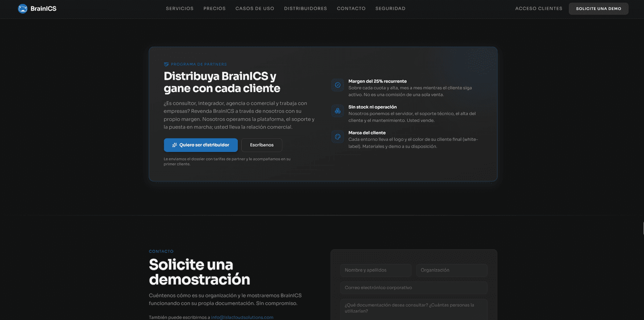Screen dimensions: 644x320
Task: Focus the Organización input field
Action: tap(452, 270)
